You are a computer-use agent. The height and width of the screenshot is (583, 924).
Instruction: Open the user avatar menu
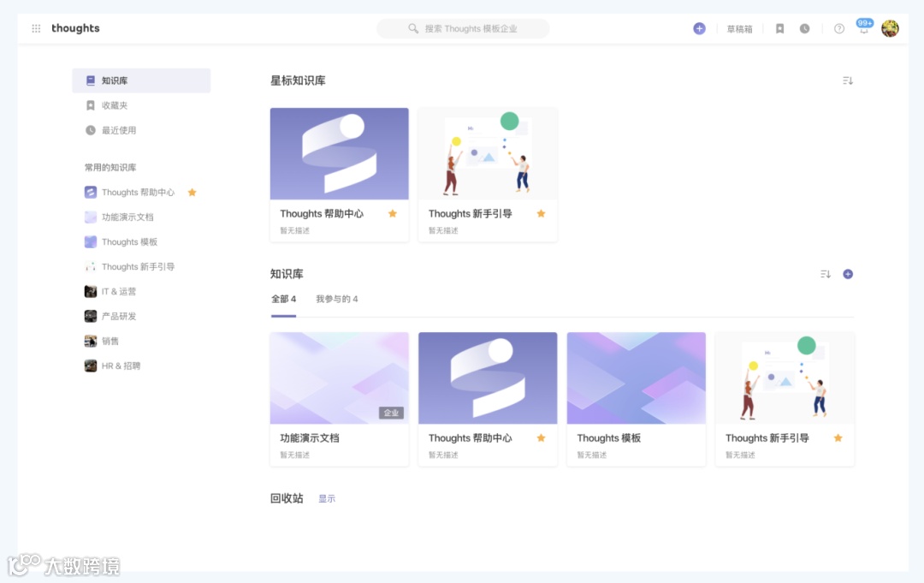tap(890, 27)
